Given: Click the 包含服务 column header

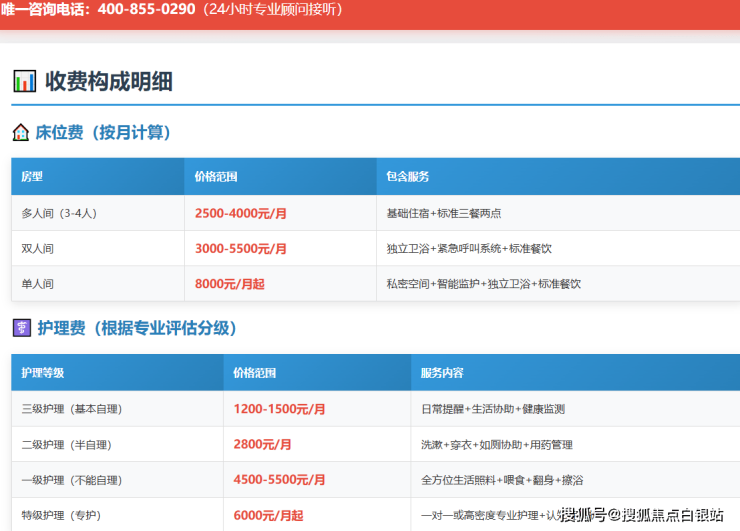Looking at the screenshot, I should tap(407, 177).
